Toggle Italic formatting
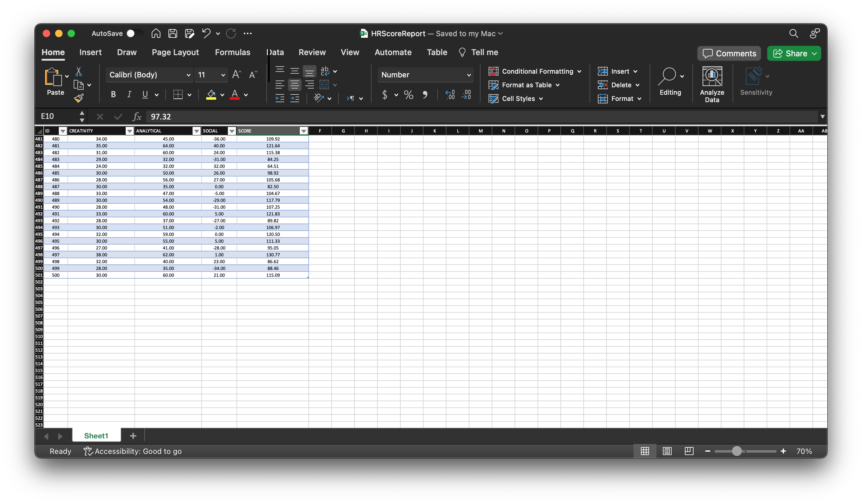Screen dimensions: 862x504 (129, 95)
